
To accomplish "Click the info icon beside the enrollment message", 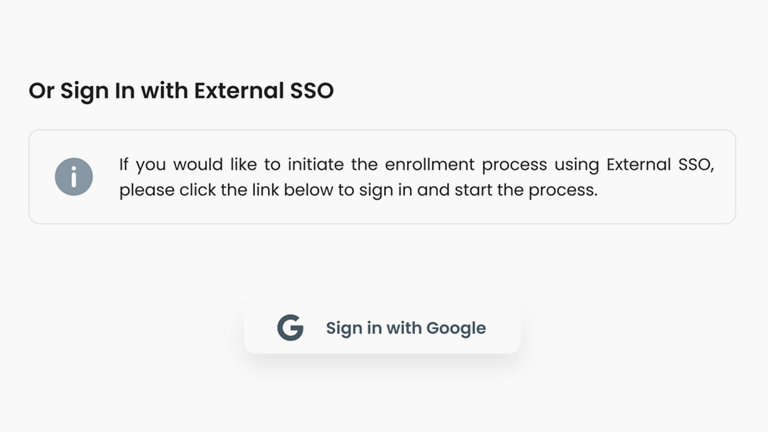I will click(74, 177).
